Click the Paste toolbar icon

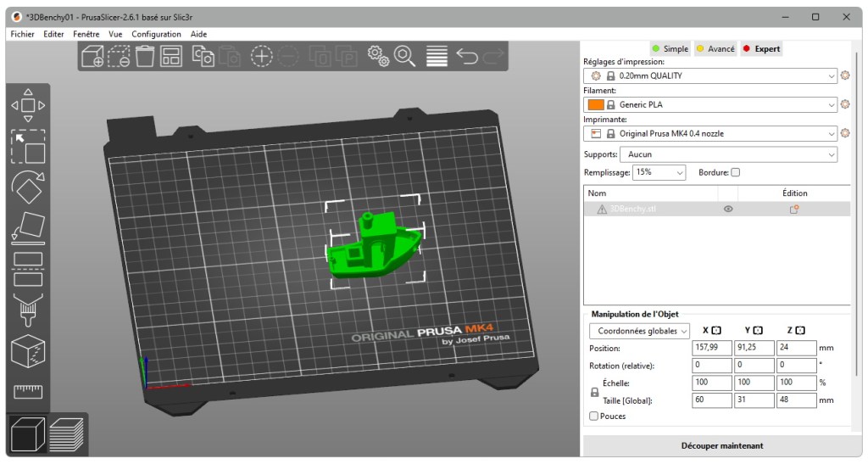(230, 57)
